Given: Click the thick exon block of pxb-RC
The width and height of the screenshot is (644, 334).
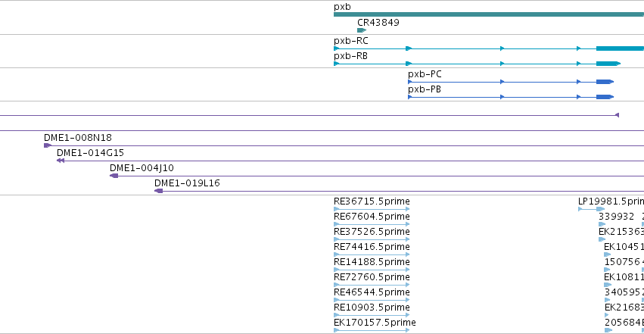Looking at the screenshot, I should click(x=620, y=48).
